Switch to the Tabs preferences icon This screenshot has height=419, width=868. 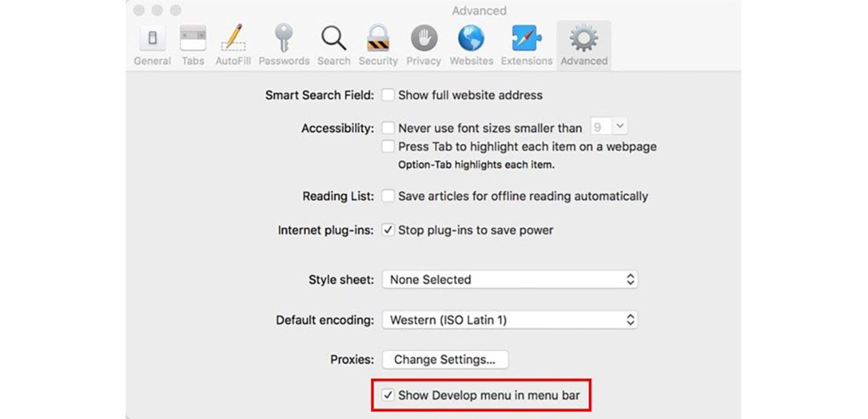click(x=193, y=38)
